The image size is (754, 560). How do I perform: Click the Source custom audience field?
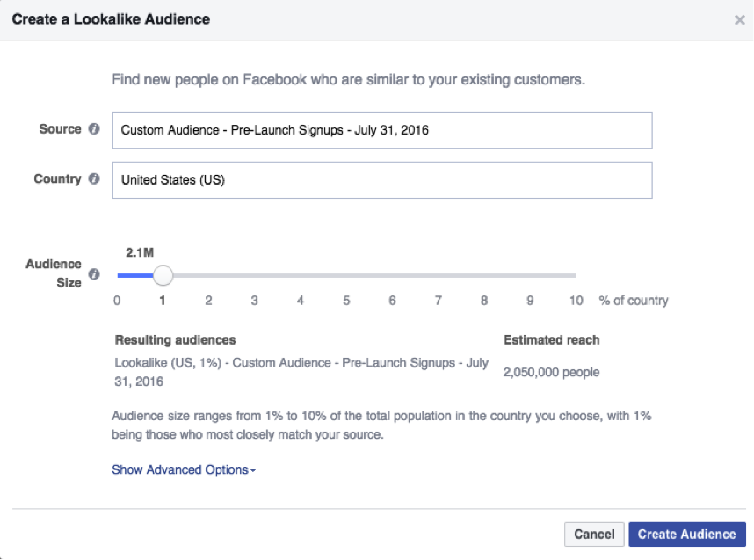(382, 130)
